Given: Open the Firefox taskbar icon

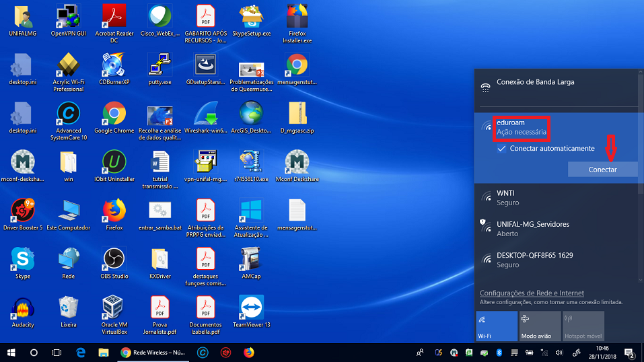Looking at the screenshot, I should coord(248,353).
